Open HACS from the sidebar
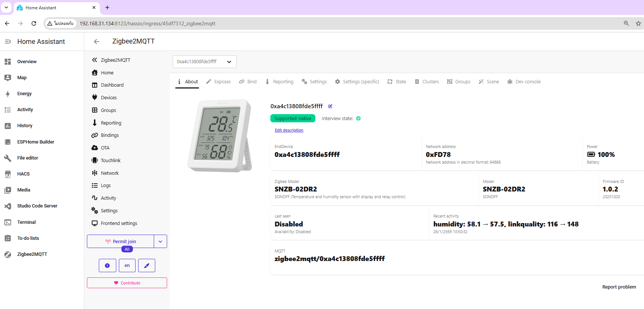Viewport: 644px width, 309px height. pyautogui.click(x=23, y=174)
